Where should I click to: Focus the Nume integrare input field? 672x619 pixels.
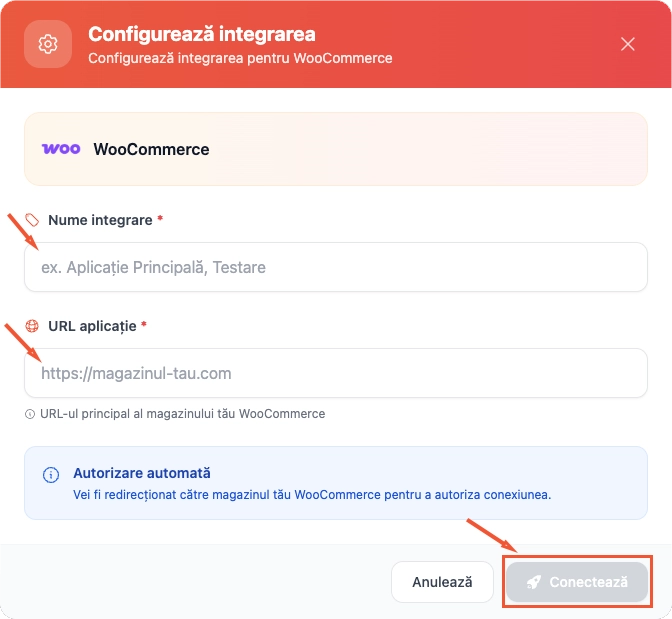pos(336,267)
